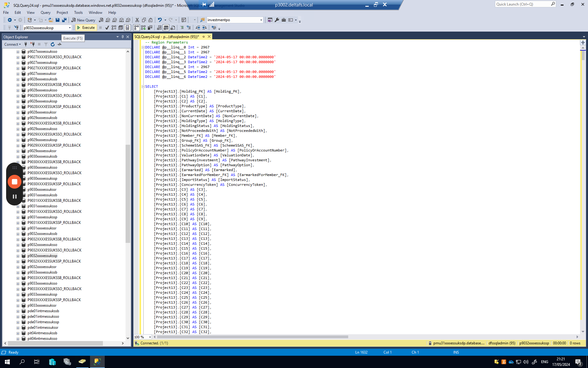Image resolution: width=588 pixels, height=368 pixels.
Task: Click the Increase Indent icon
Action: pyautogui.click(x=205, y=28)
